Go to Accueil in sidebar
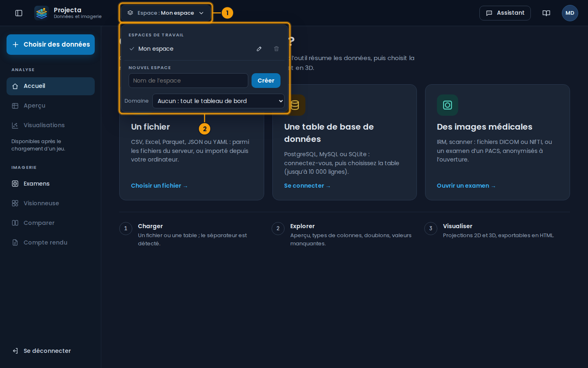The width and height of the screenshot is (588, 368). (51, 86)
